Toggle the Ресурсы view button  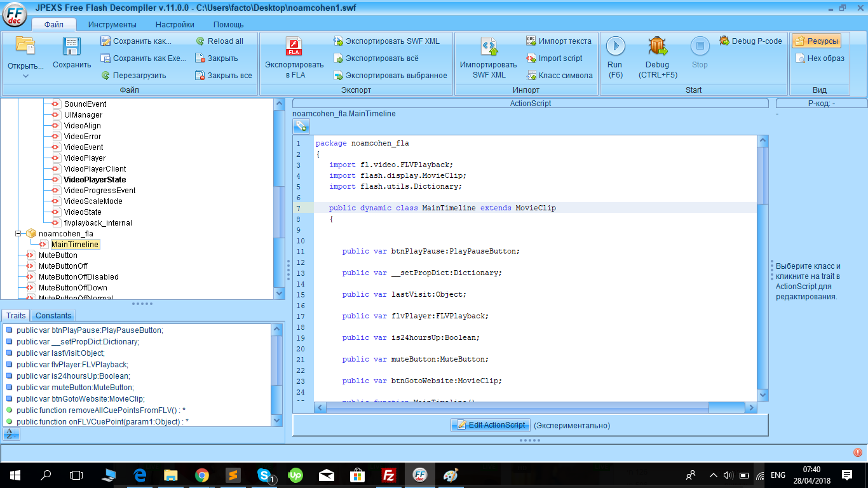pos(817,41)
